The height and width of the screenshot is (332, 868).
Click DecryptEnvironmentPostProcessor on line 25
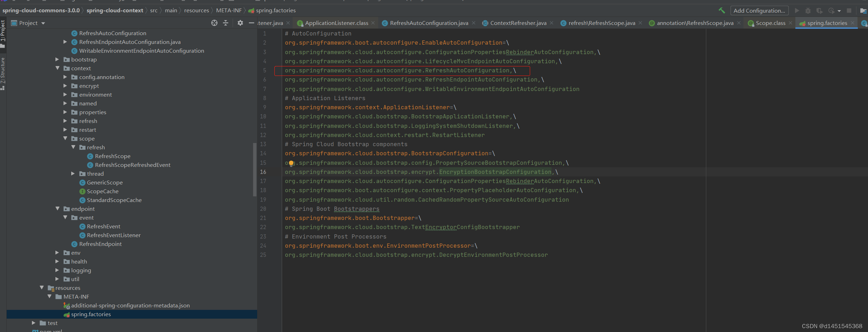(493, 255)
